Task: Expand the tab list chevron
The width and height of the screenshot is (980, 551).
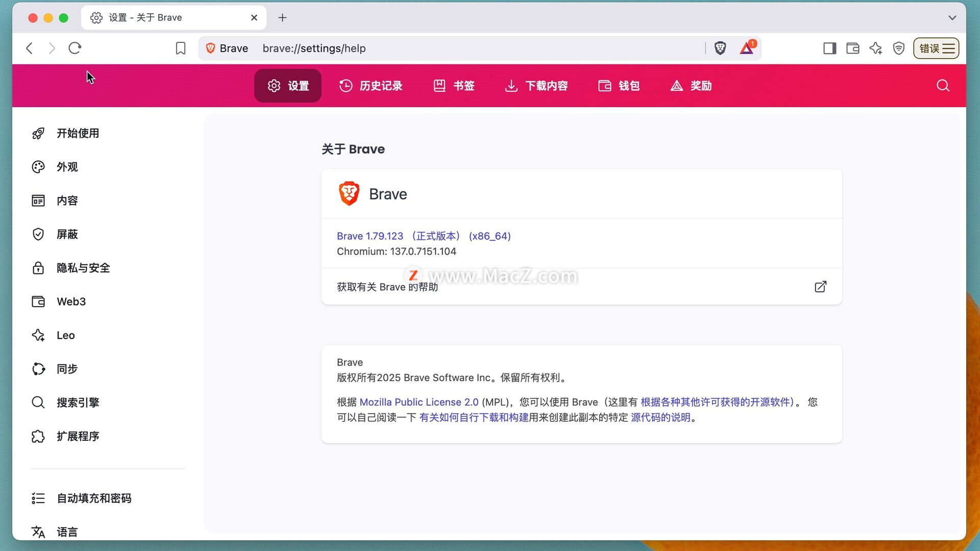Action: pyautogui.click(x=952, y=18)
